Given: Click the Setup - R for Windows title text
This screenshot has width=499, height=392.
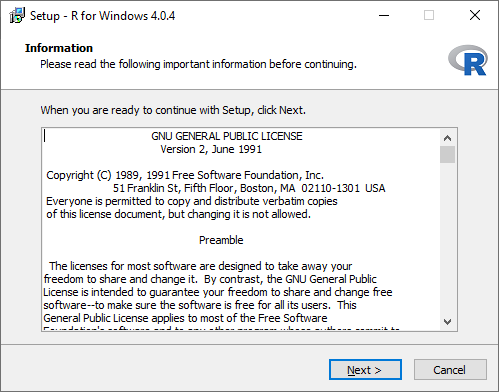Looking at the screenshot, I should coord(102,16).
